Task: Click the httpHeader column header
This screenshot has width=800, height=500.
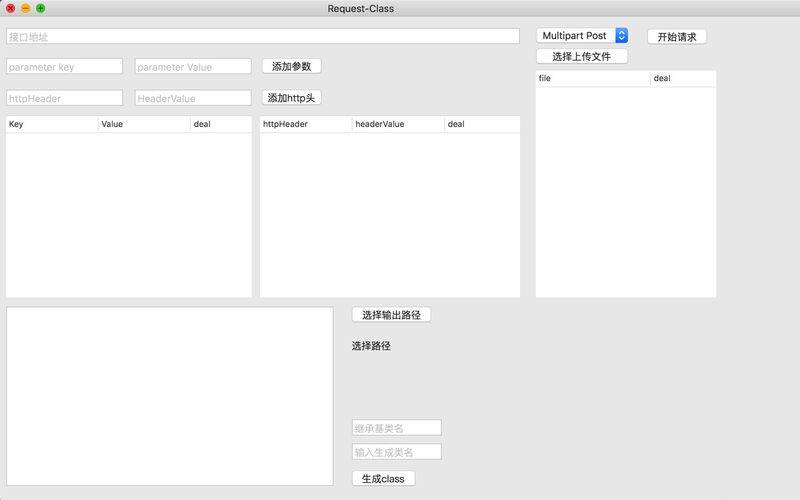Action: click(306, 124)
